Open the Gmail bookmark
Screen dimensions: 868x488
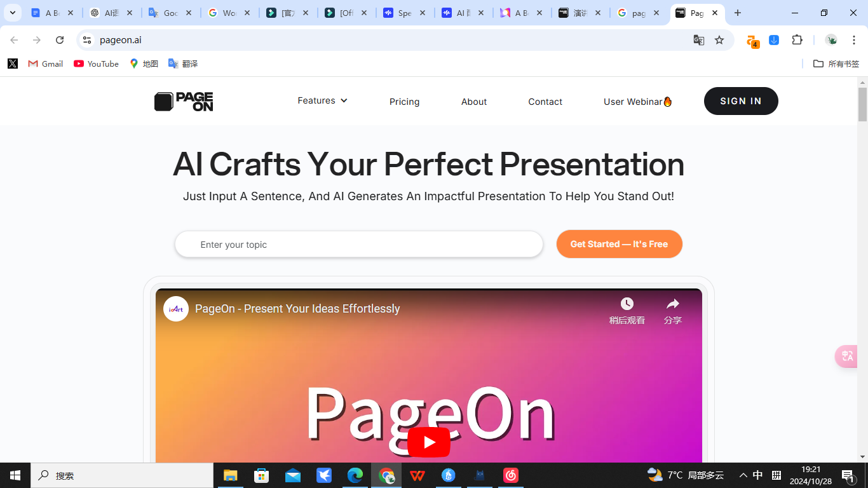[46, 64]
